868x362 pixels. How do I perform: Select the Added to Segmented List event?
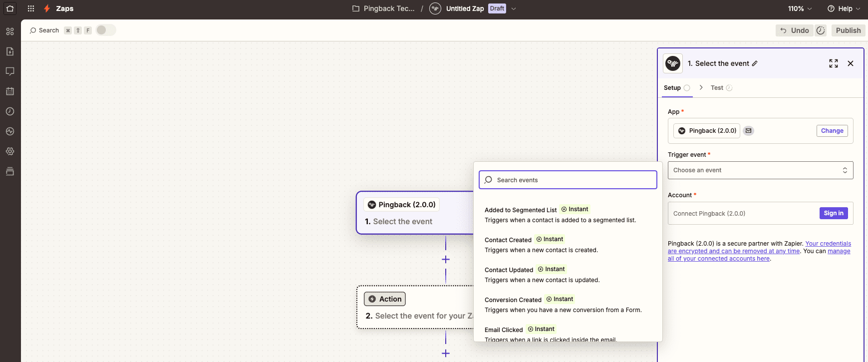click(568, 215)
